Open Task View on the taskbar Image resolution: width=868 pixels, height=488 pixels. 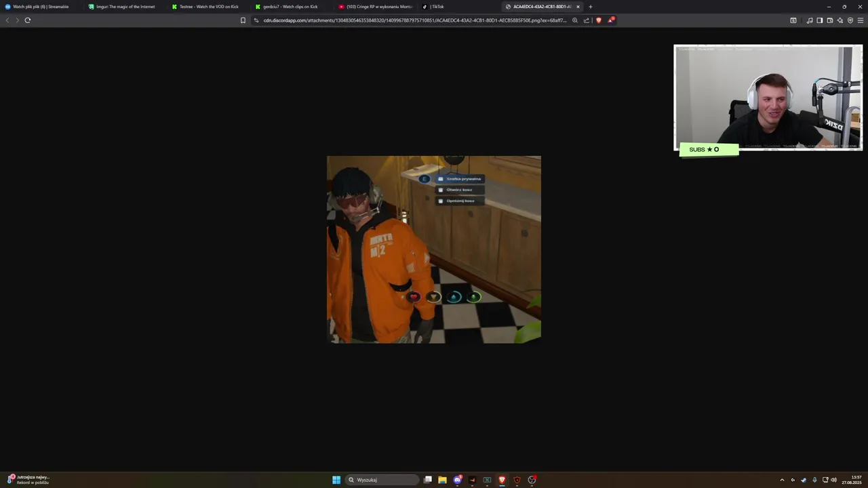point(428,480)
